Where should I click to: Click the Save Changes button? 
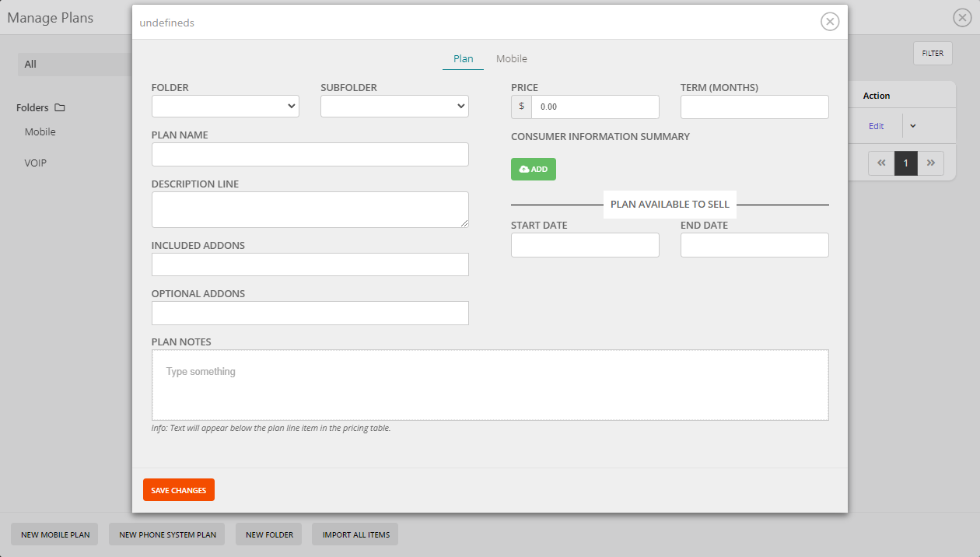178,489
